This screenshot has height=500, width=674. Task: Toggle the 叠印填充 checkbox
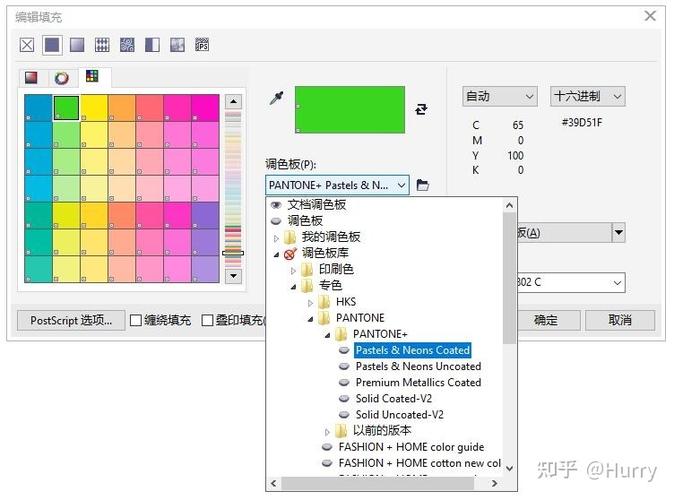coord(207,320)
